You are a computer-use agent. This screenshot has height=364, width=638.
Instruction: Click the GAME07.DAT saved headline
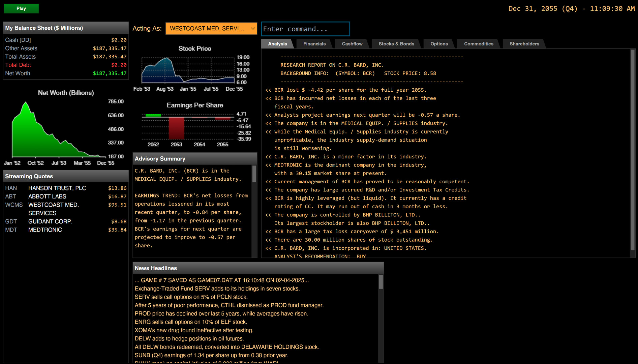(x=222, y=280)
